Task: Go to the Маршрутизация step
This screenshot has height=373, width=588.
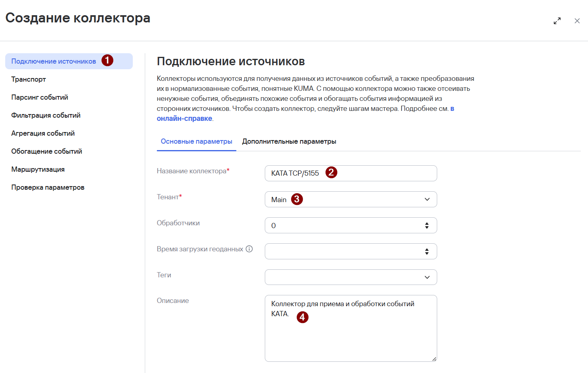Action: [38, 169]
